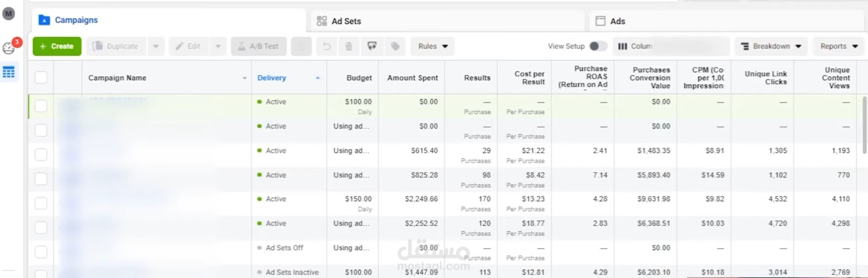
Task: Toggle the View Setup switch
Action: 597,46
